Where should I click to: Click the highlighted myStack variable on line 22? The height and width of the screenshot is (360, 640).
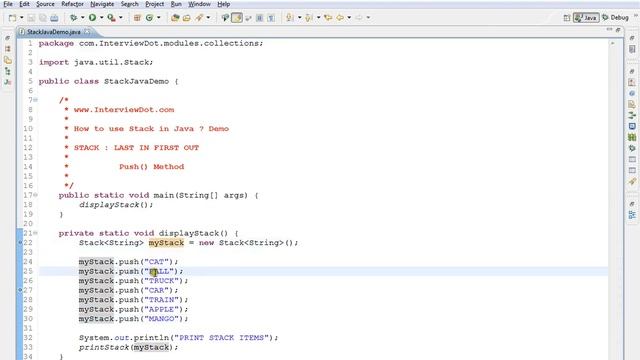click(166, 243)
